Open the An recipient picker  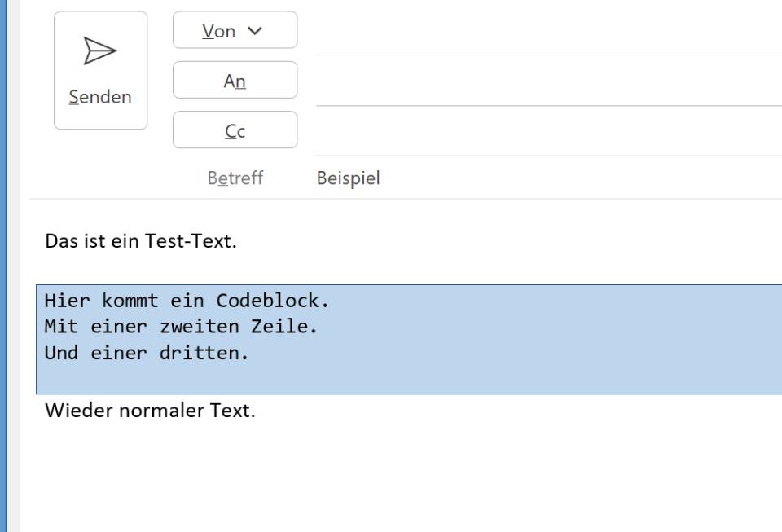coord(235,80)
